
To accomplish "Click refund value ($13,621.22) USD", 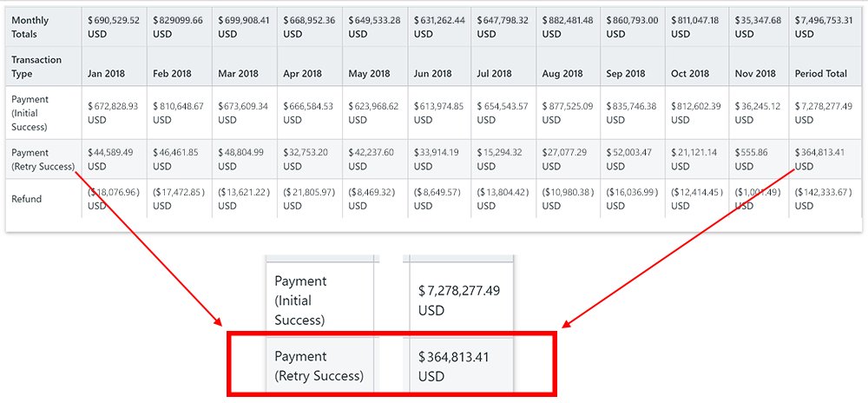I will coord(244,199).
